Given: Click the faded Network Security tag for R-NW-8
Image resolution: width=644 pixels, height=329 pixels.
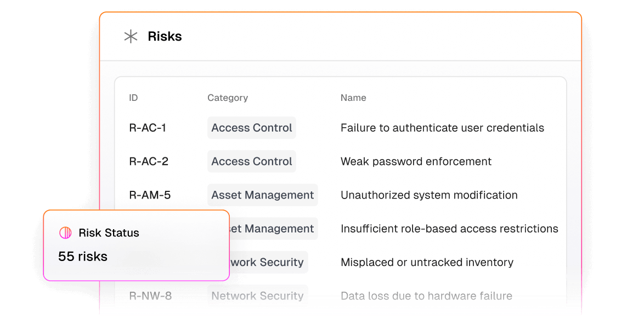Looking at the screenshot, I should pyautogui.click(x=257, y=296).
